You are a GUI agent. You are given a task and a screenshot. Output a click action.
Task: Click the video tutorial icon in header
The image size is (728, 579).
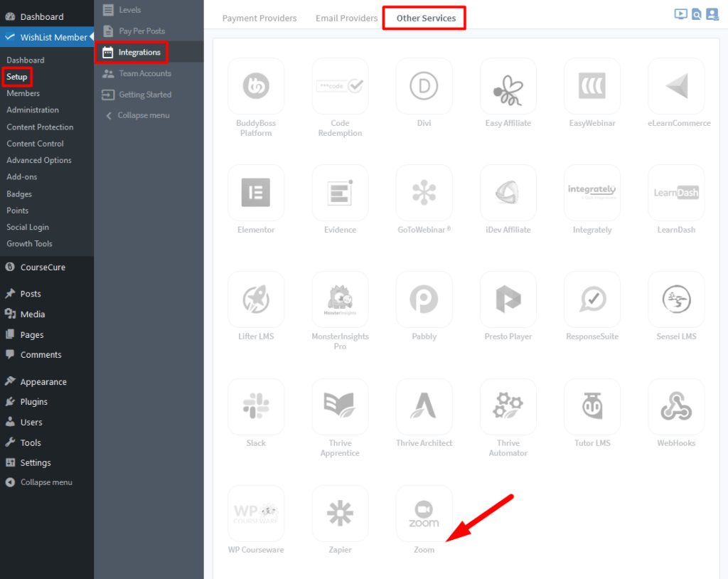coord(680,14)
